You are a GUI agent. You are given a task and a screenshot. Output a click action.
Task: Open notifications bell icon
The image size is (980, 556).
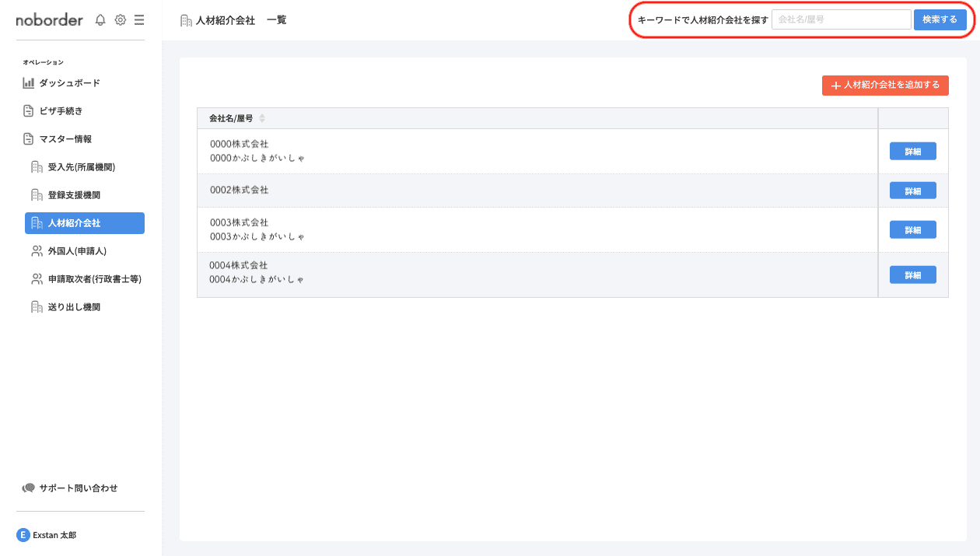[100, 20]
